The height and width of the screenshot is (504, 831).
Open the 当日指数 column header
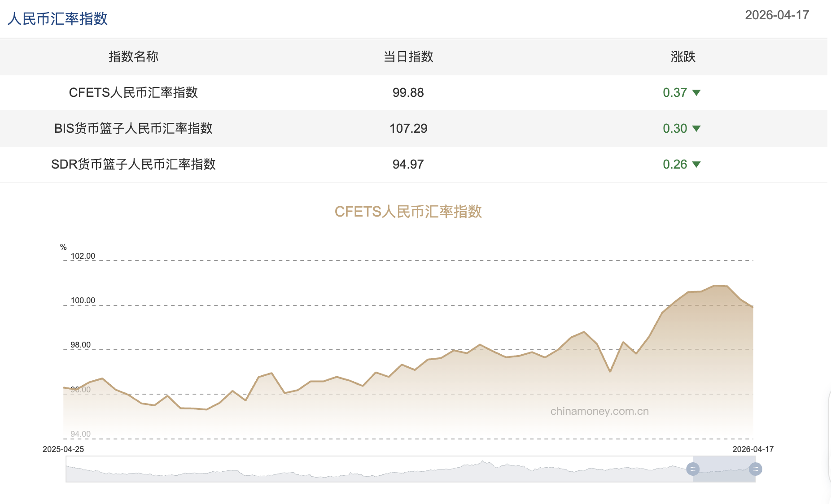point(407,57)
